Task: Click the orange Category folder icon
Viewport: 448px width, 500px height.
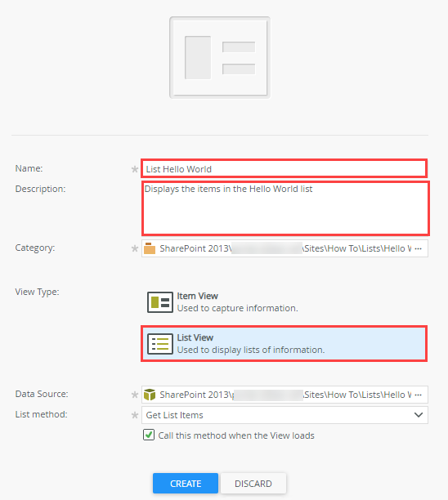Action: point(150,248)
